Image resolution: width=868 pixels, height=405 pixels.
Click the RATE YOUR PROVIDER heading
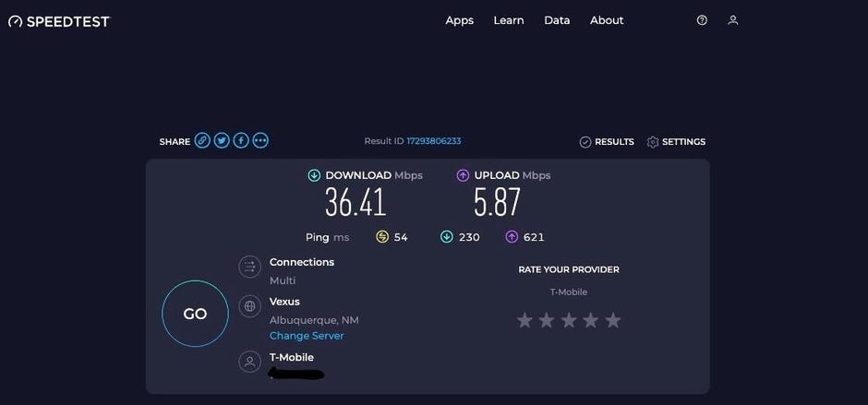[569, 270]
